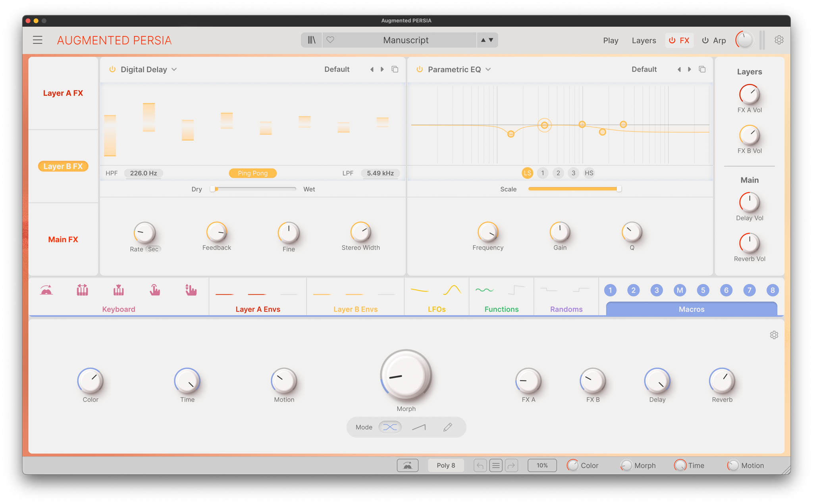Switch to the LFOs tab
813x504 pixels.
(436, 309)
